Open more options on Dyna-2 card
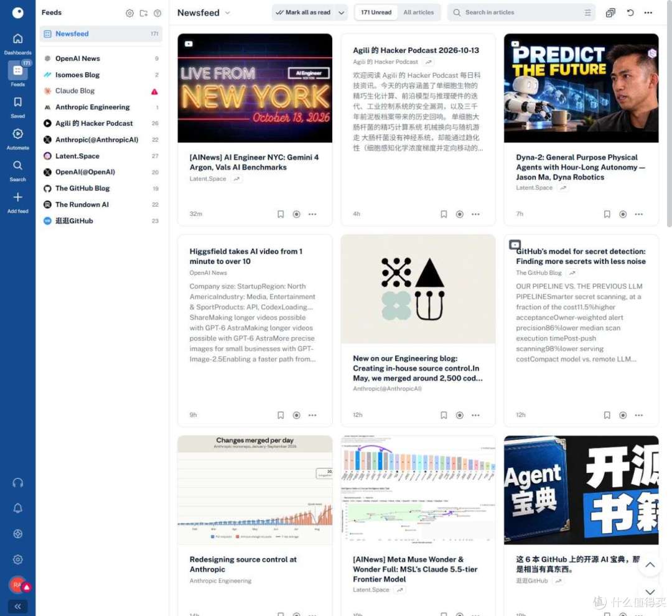 [639, 214]
